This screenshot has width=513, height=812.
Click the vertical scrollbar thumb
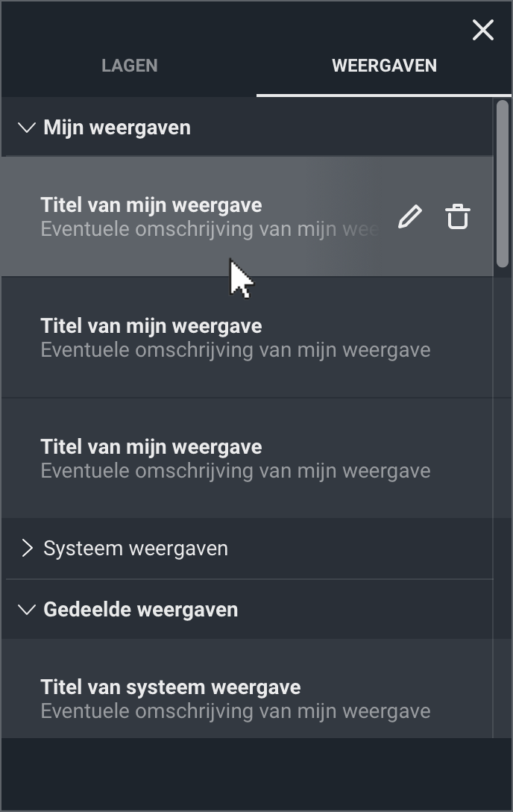[503, 184]
